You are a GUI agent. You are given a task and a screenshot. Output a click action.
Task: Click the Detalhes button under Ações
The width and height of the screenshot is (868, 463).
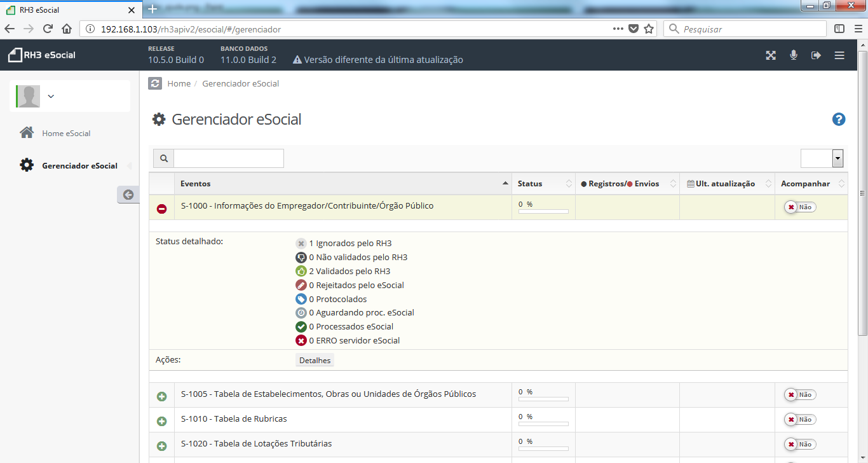pos(315,361)
